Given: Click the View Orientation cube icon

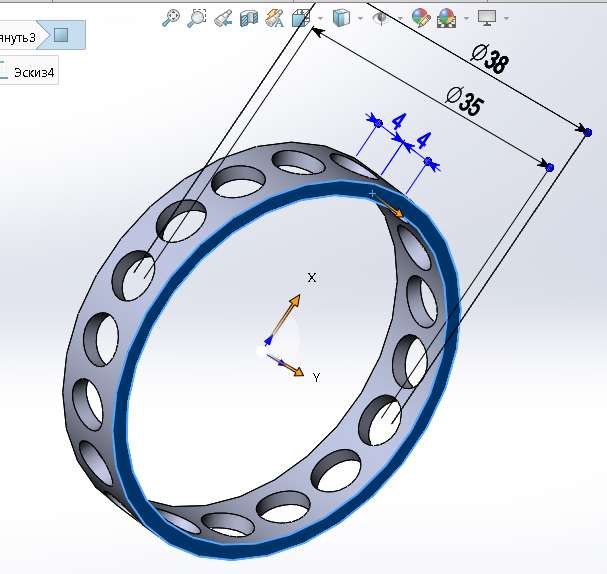Looking at the screenshot, I should point(301,18).
